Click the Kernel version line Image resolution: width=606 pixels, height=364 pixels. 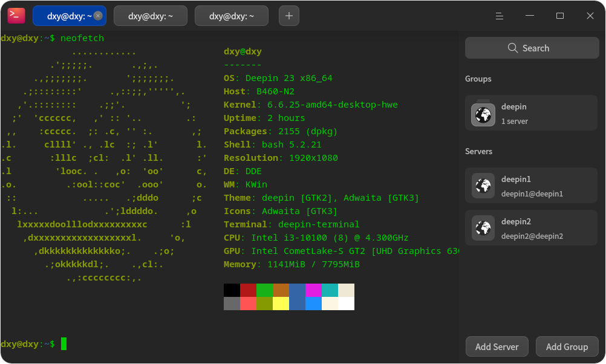311,105
